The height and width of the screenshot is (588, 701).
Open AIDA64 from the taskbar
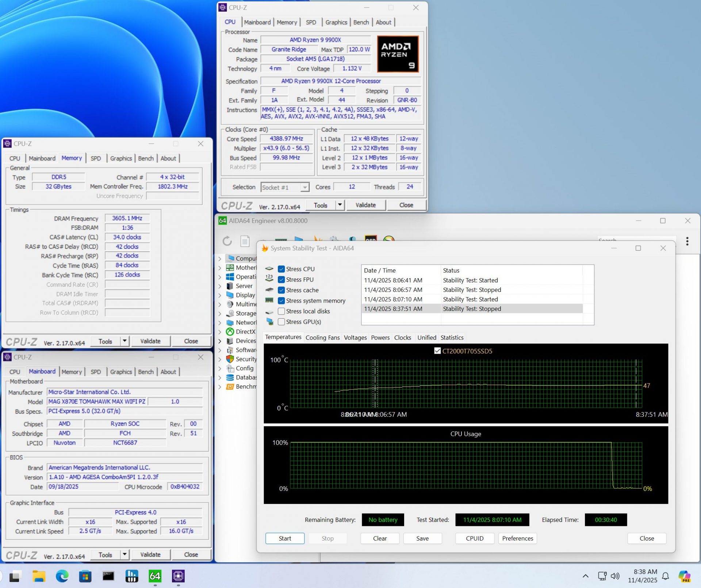click(x=155, y=576)
